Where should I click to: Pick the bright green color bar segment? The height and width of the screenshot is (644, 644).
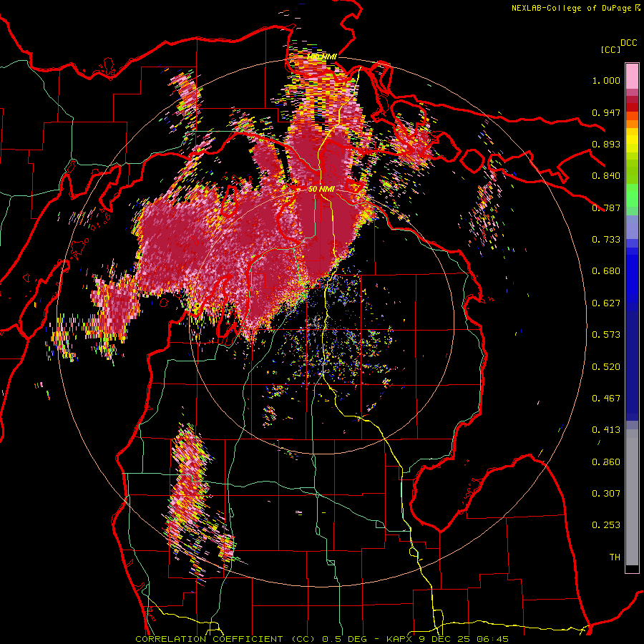click(x=632, y=195)
